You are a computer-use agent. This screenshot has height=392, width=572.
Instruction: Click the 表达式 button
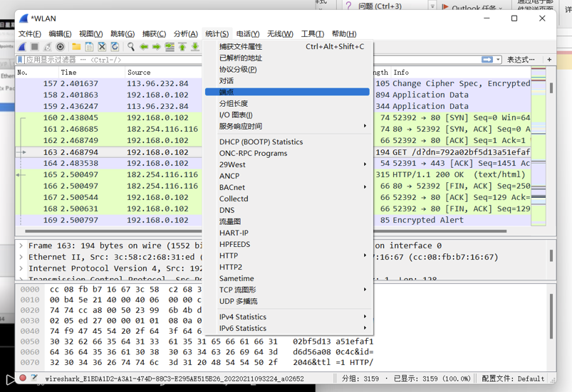521,59
